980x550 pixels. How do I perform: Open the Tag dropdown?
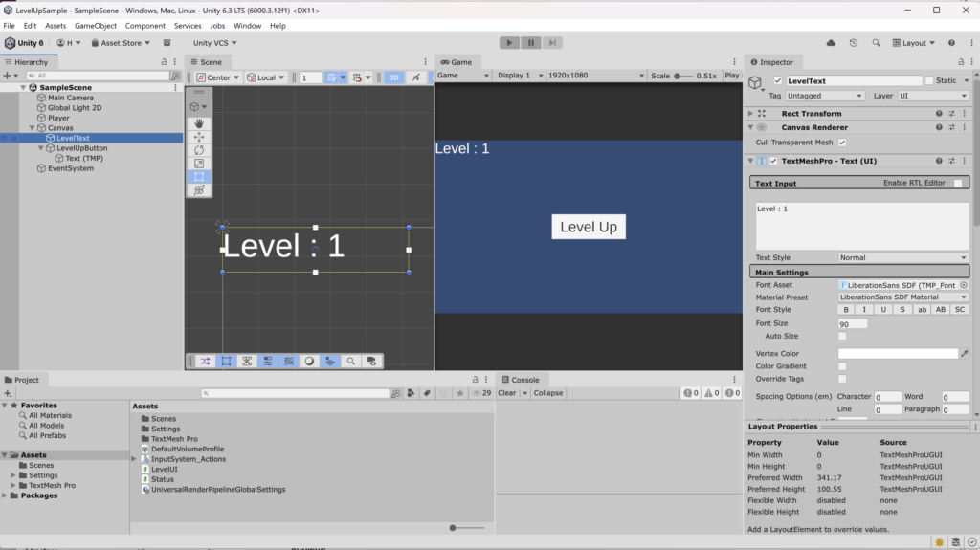825,96
